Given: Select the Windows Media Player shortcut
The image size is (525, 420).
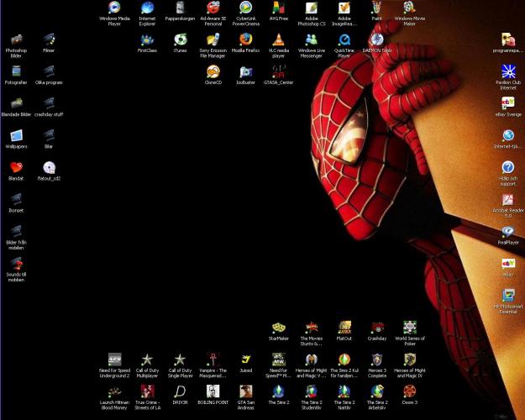Looking at the screenshot, I should 114,8.
